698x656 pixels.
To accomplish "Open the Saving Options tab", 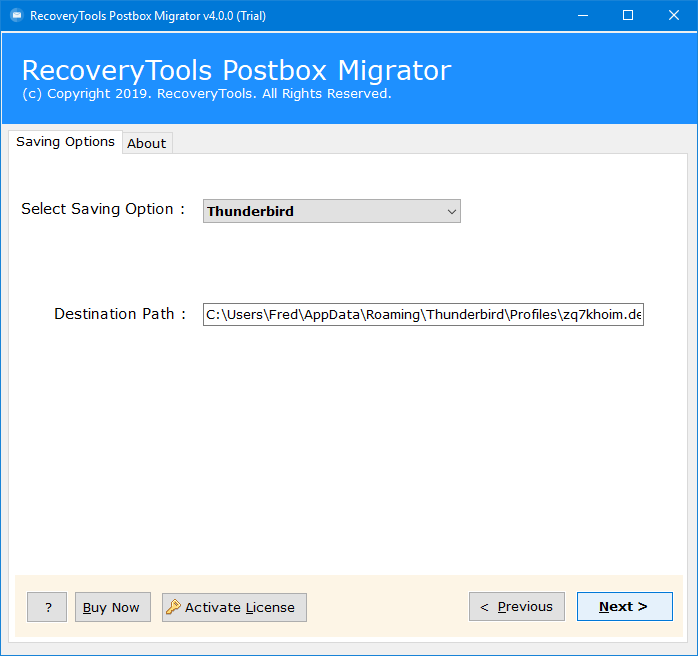I will [x=65, y=142].
